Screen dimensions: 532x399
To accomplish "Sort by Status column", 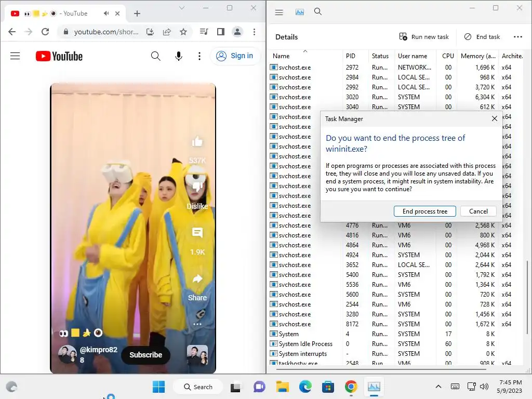I will 380,56.
